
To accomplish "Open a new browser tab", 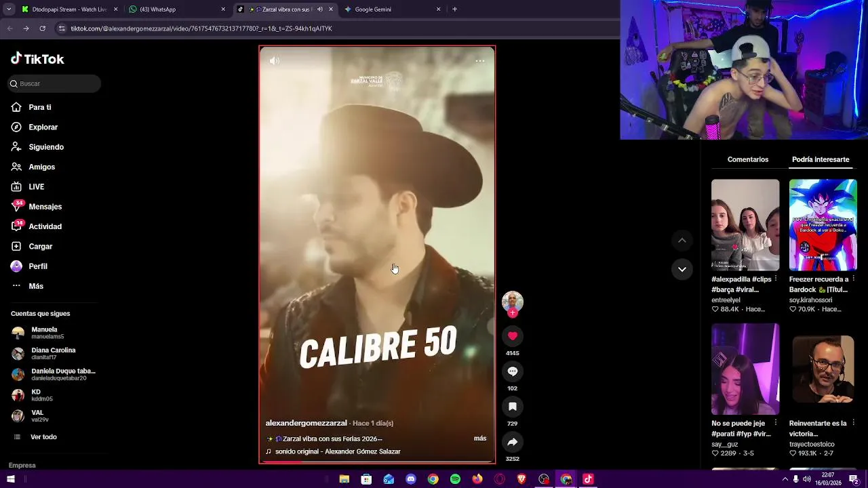I will 454,9.
